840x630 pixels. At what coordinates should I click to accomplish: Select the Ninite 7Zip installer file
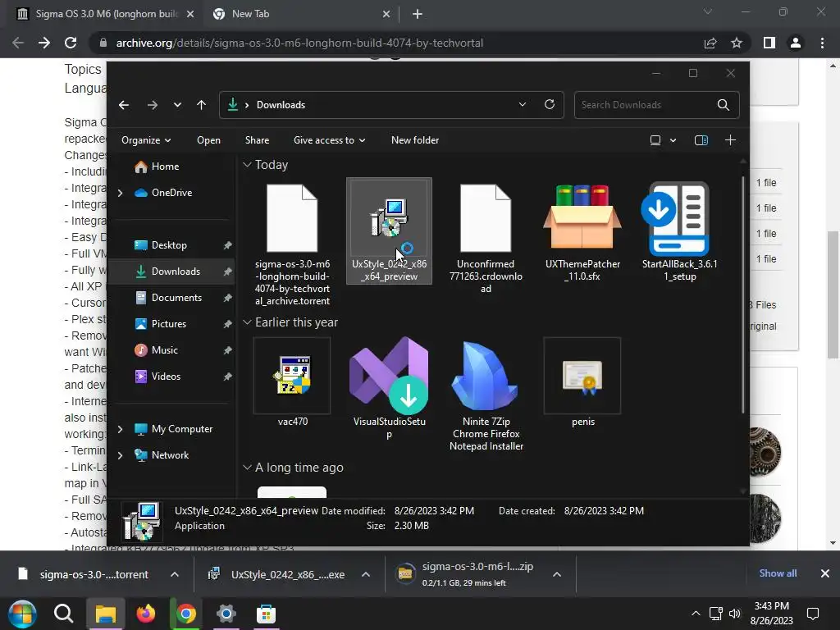click(x=486, y=395)
